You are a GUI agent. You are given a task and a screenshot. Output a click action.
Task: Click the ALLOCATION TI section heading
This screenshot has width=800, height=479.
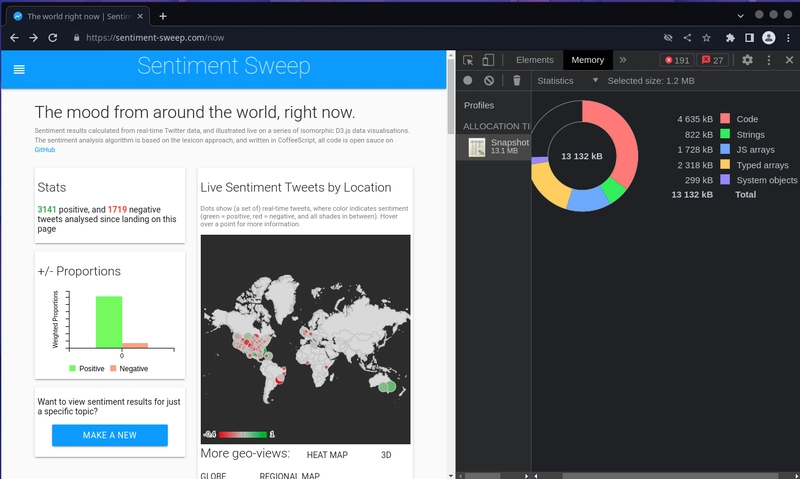coord(496,126)
